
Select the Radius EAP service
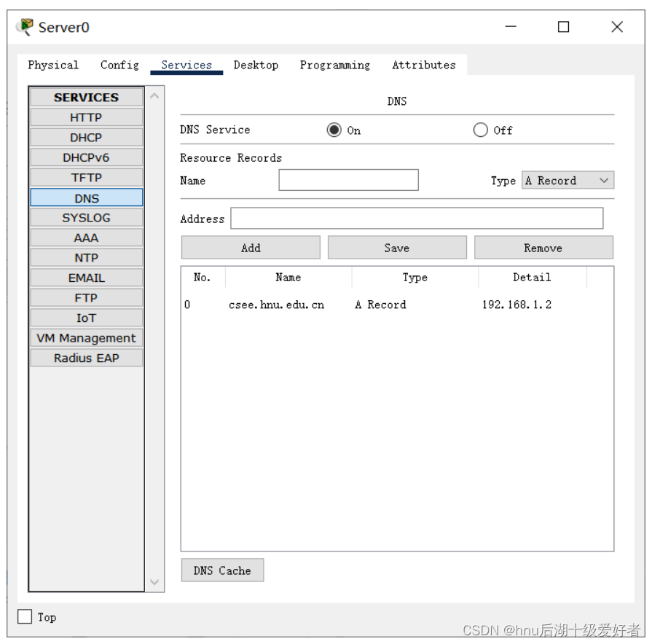(x=87, y=358)
